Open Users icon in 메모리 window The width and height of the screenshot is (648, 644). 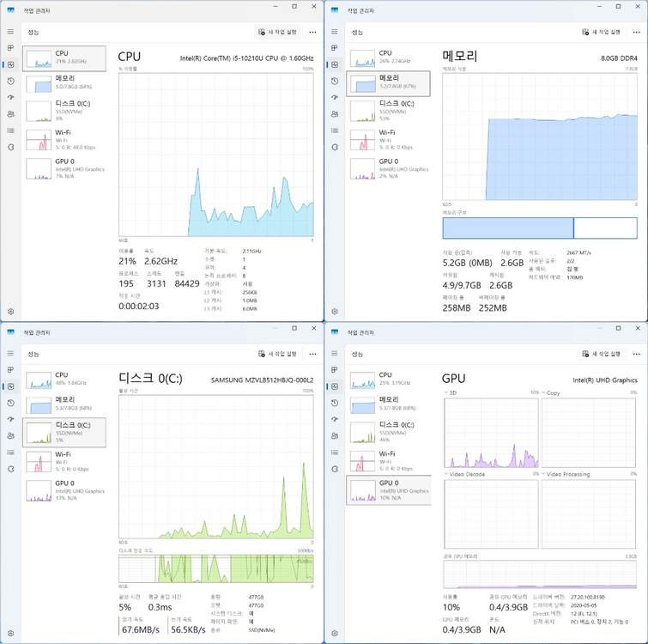coord(335,114)
